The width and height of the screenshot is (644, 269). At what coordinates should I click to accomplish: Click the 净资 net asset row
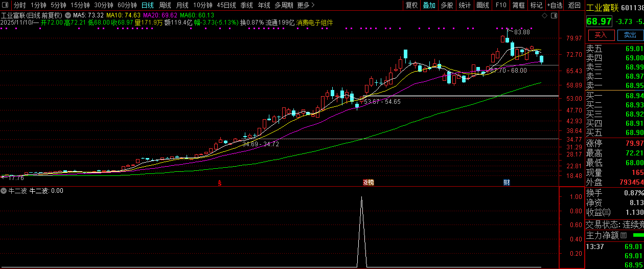(614, 203)
